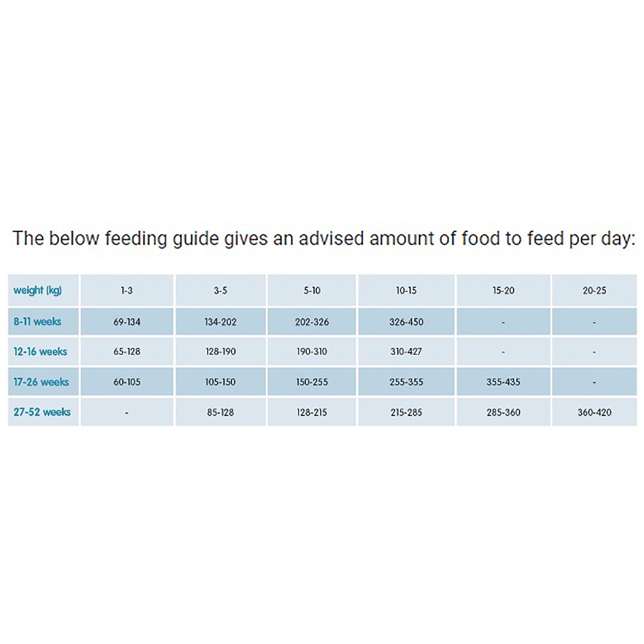
Task: Select the "134-202" cell
Action: coord(220,322)
